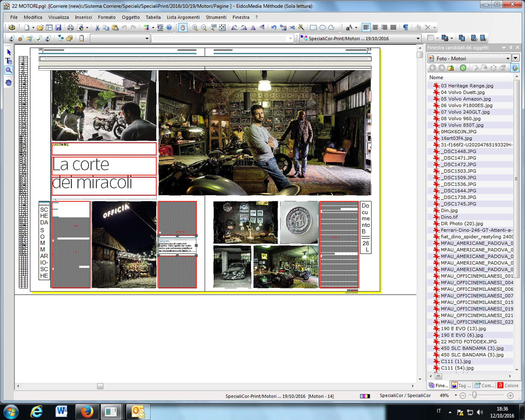
Task: Click the Save floppy disk icon
Action: pos(58,27)
